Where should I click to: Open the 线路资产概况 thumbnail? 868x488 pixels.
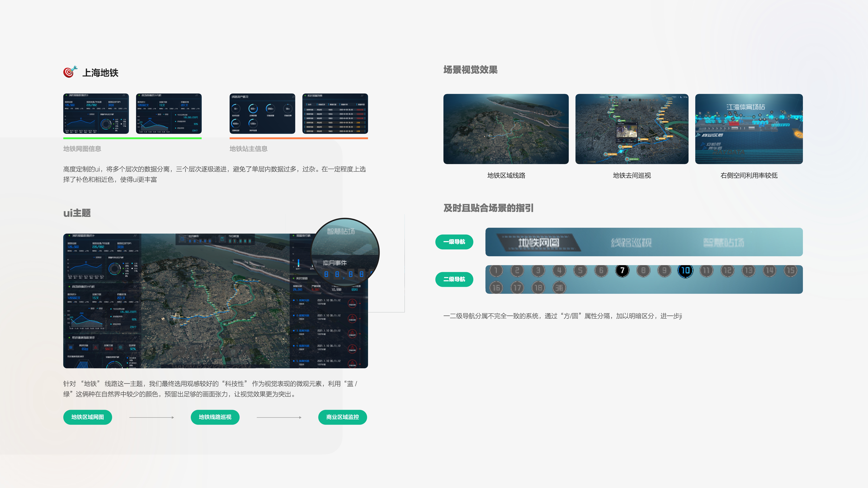pyautogui.click(x=262, y=114)
